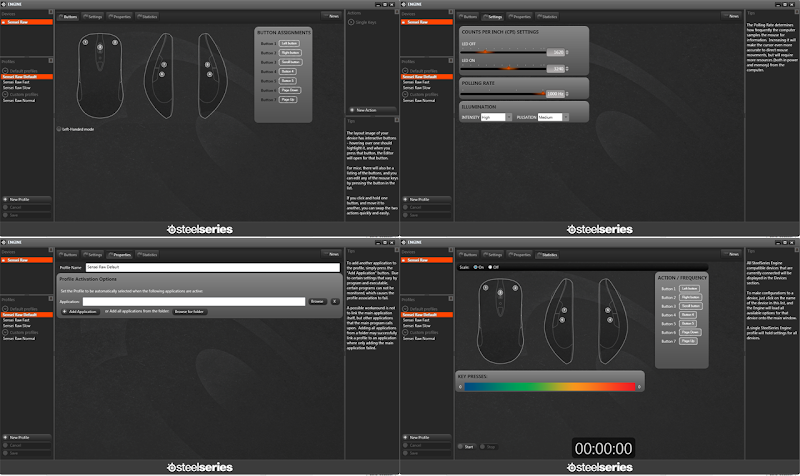The width and height of the screenshot is (800, 476).
Task: Select Scale On radio button in Statistics-tab window
Action: coord(476,267)
